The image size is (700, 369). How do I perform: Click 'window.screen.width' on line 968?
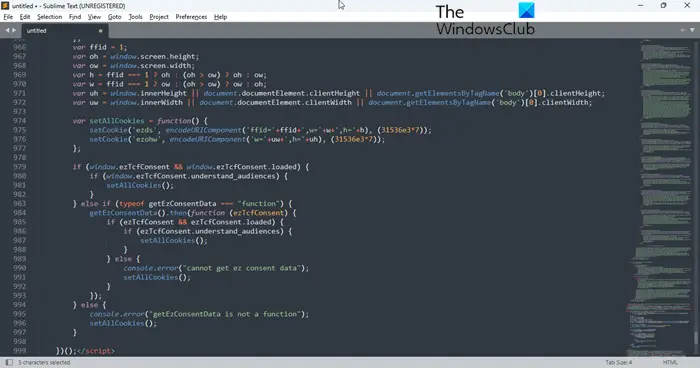pos(150,66)
